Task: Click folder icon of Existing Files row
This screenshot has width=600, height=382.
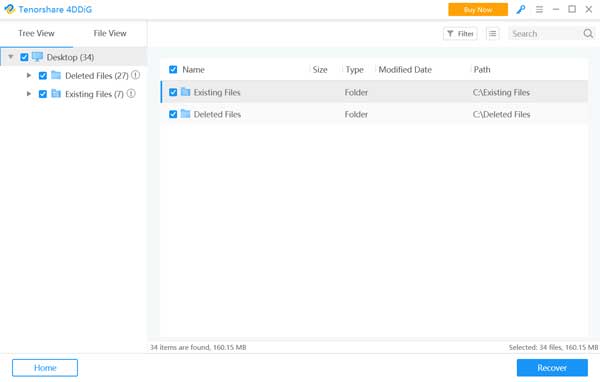Action: coord(186,92)
